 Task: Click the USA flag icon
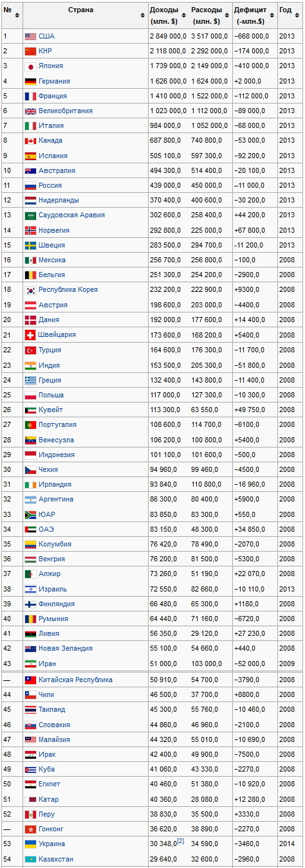(x=30, y=37)
